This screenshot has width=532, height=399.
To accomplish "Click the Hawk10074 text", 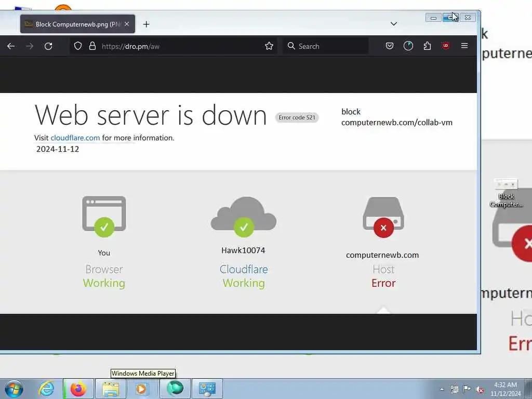I will 243,250.
